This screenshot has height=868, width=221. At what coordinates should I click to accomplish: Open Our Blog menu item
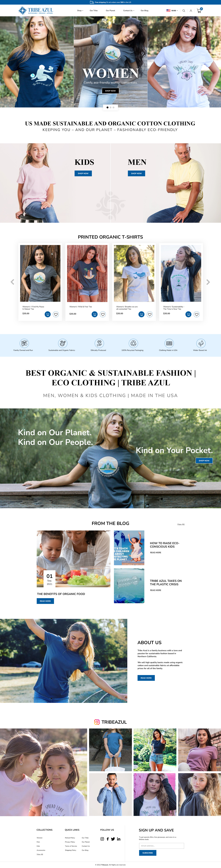144,10
